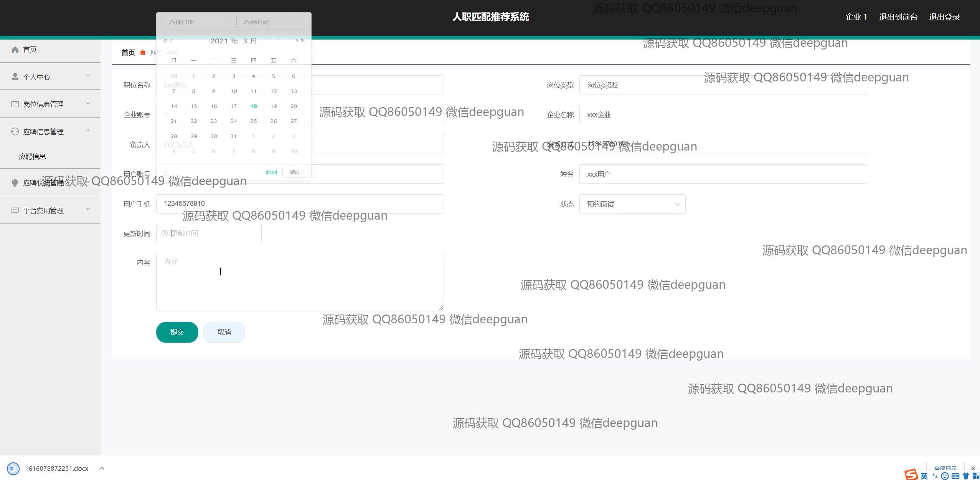Open the 状态 dropdown showing 预约面试

pos(632,204)
